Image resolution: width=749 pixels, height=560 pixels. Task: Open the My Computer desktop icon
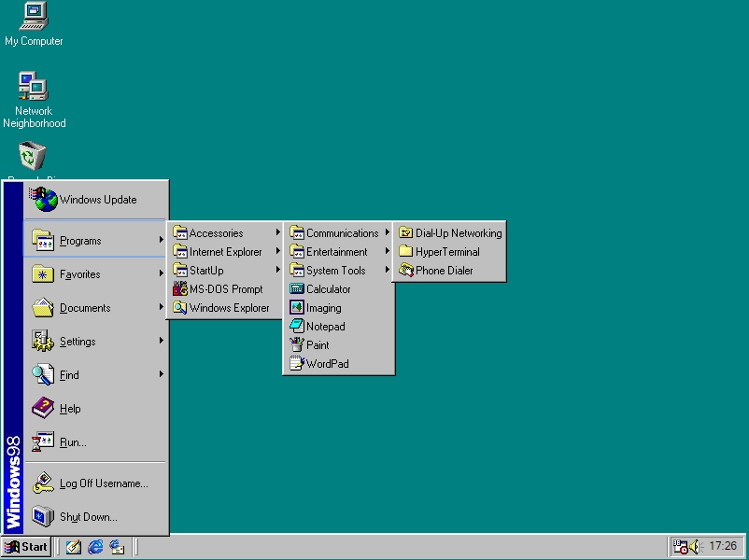tap(34, 24)
